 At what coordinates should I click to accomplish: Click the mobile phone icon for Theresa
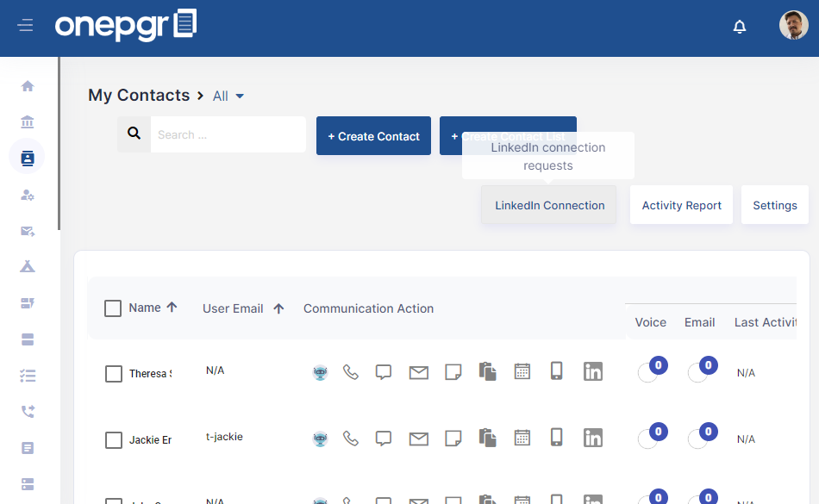coord(556,370)
